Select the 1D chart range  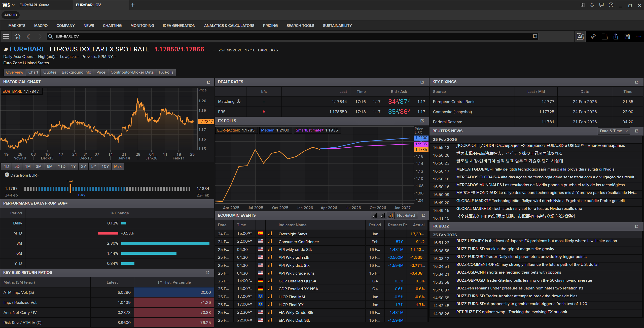(x=7, y=167)
